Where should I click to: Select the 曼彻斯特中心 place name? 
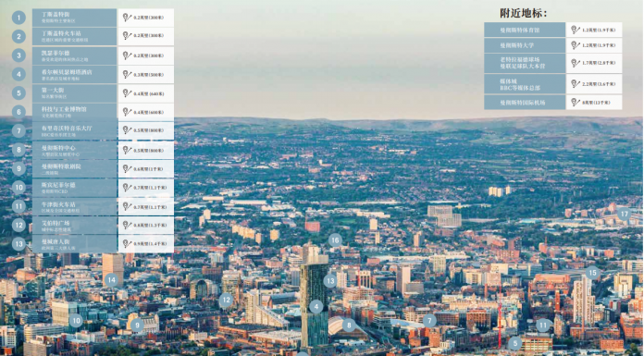pyautogui.click(x=58, y=147)
